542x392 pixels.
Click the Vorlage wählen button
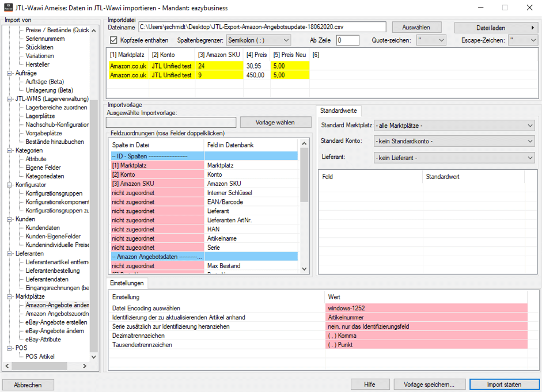[275, 122]
